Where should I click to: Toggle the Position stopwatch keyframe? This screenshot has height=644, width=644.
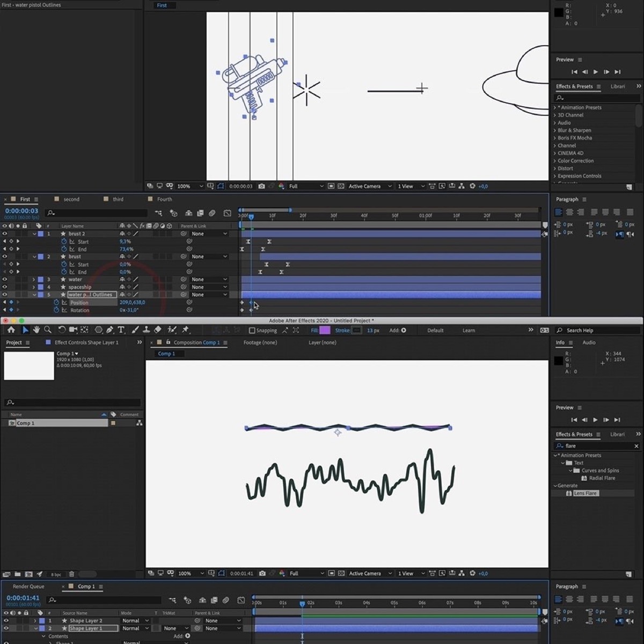[57, 302]
